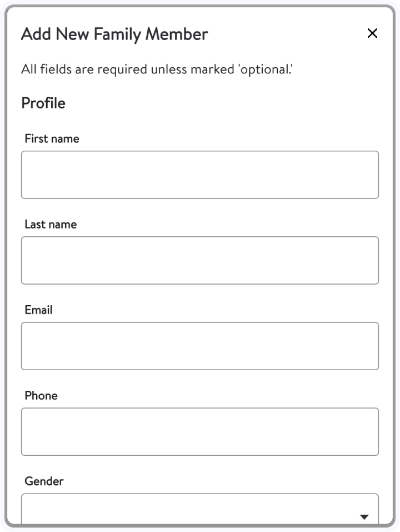Click the word 'Add' in the title
400x532 pixels.
(x=34, y=34)
